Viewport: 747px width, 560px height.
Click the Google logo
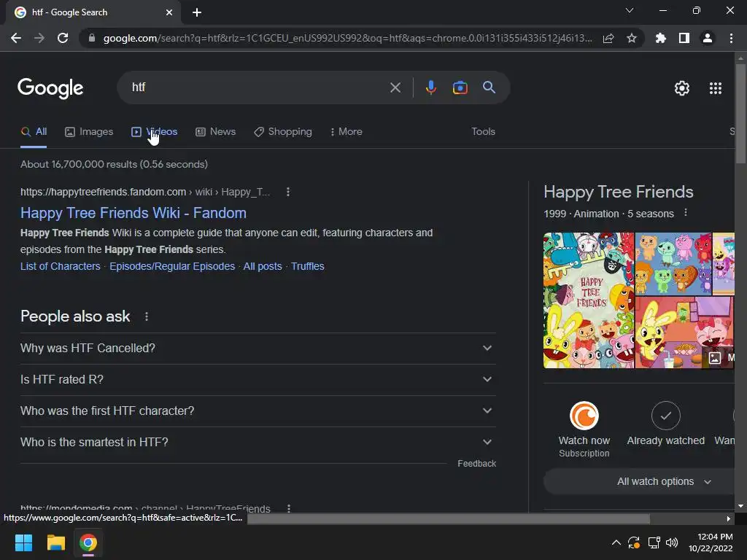[50, 88]
